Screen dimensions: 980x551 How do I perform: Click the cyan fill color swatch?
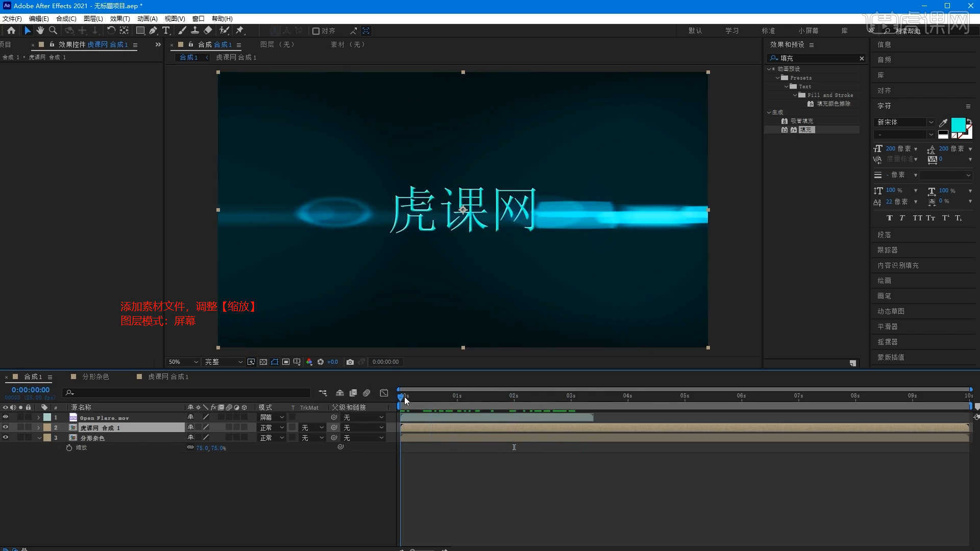[958, 124]
